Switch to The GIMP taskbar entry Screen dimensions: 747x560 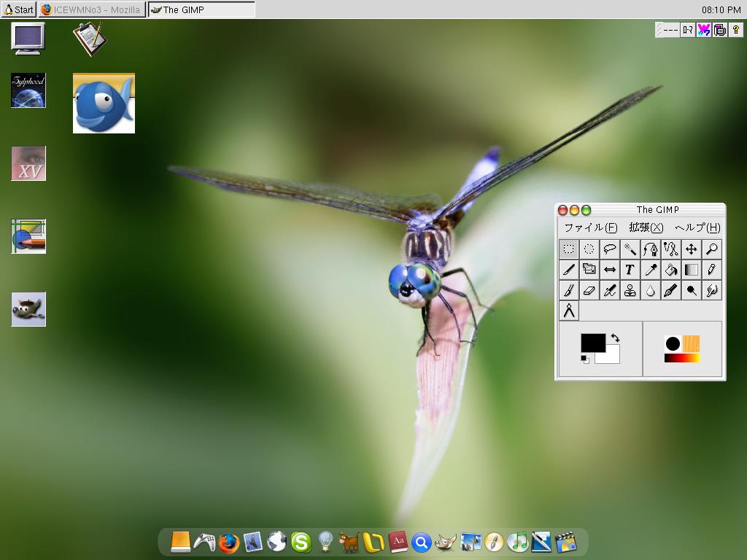pos(196,9)
